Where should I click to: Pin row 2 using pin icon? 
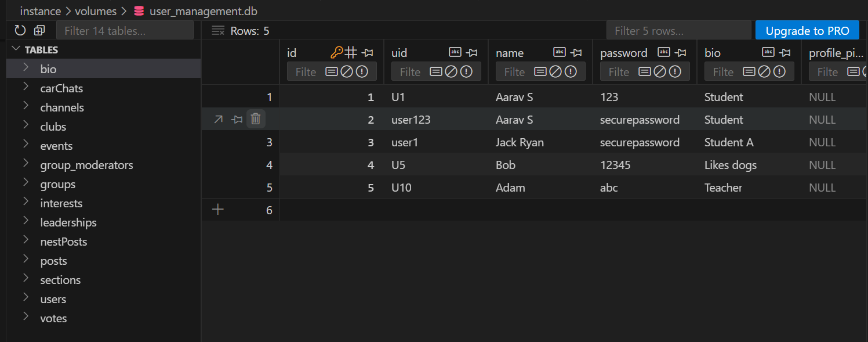tap(237, 120)
